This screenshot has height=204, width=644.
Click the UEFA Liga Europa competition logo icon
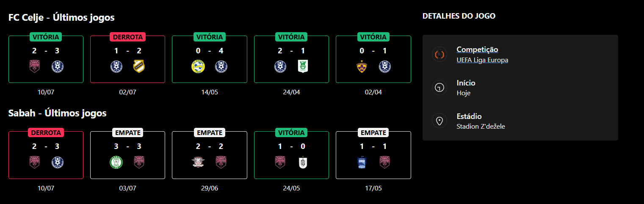439,54
